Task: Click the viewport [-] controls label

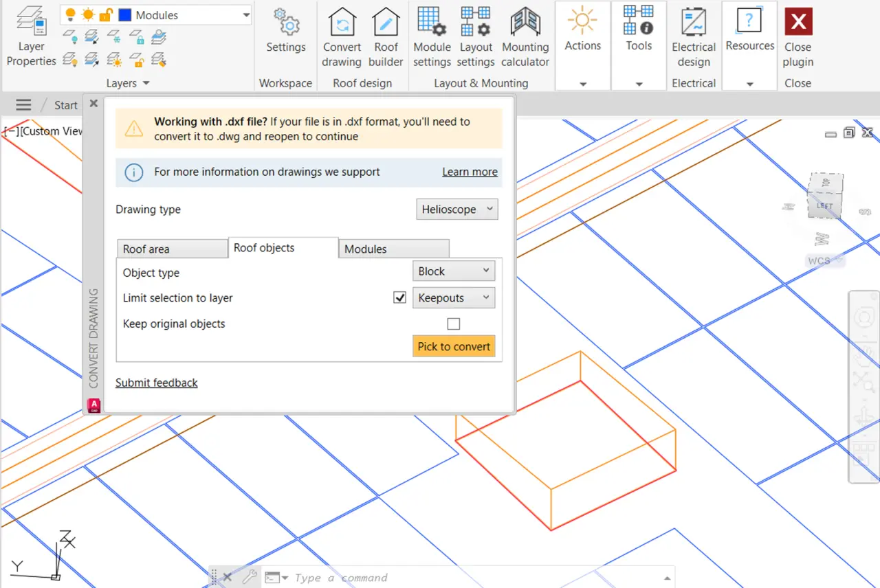Action: click(12, 131)
